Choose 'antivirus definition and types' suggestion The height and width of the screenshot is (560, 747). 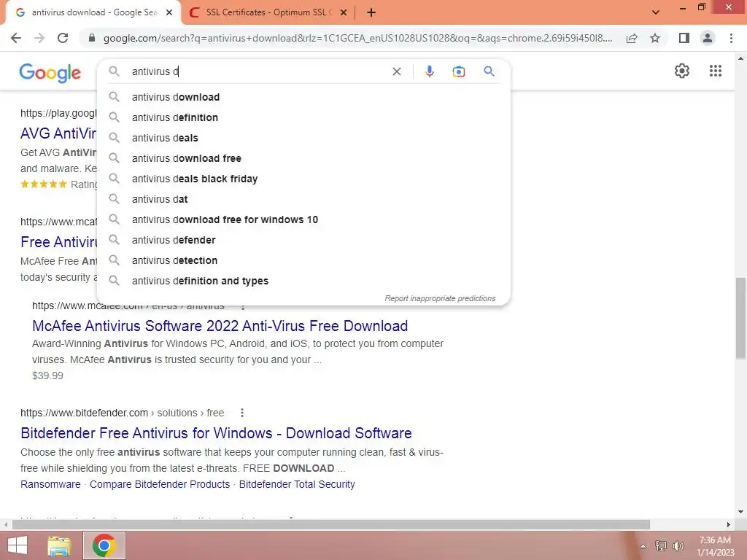[303, 281]
